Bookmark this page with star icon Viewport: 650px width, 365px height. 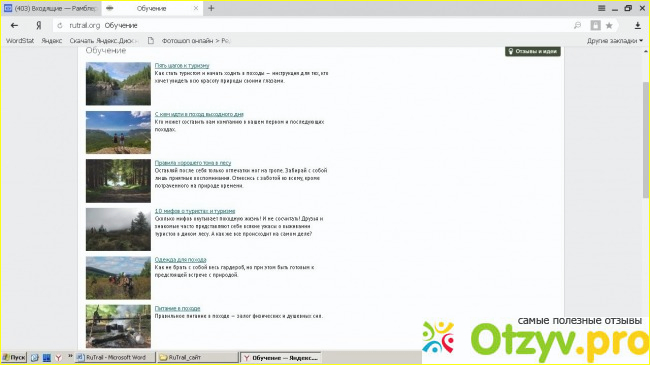pyautogui.click(x=609, y=25)
